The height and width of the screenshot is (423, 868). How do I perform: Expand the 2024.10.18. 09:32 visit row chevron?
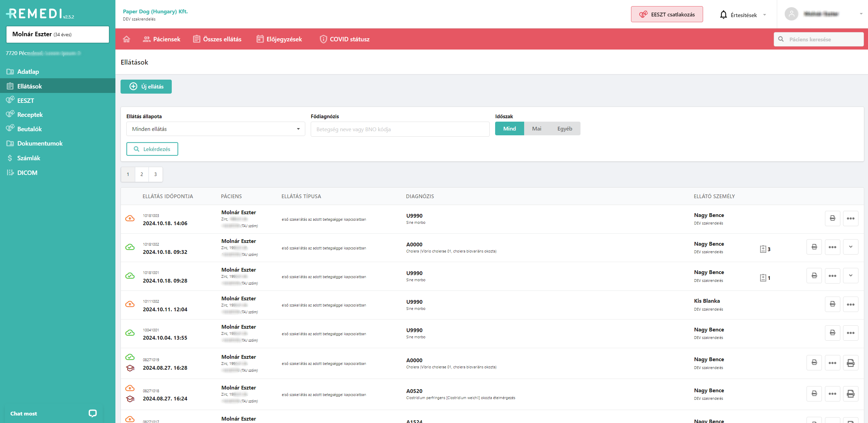point(850,247)
